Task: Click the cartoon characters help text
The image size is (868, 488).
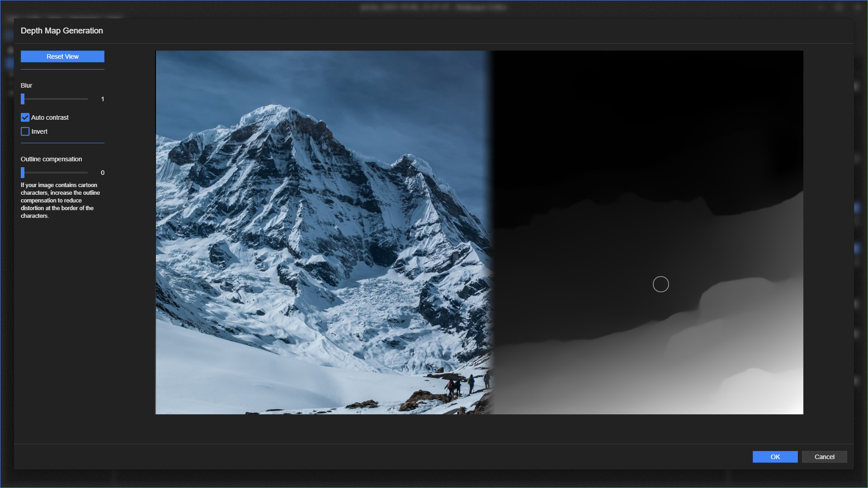Action: point(60,200)
